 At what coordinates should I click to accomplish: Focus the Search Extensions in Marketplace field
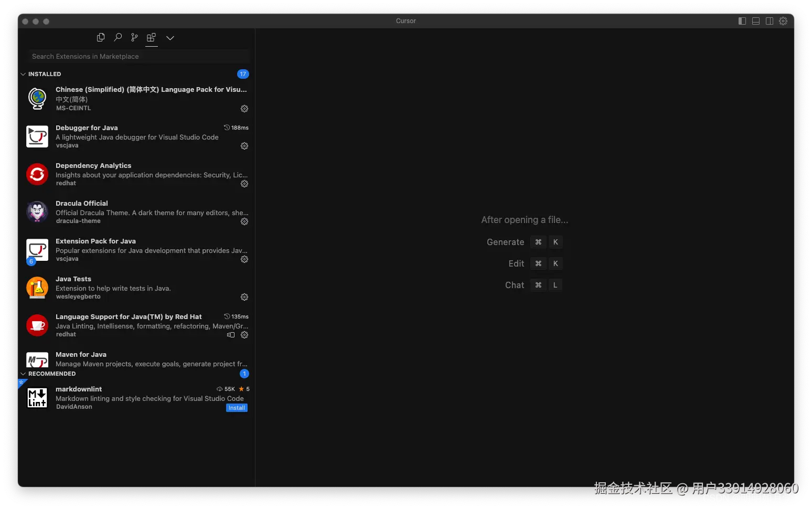pos(139,56)
